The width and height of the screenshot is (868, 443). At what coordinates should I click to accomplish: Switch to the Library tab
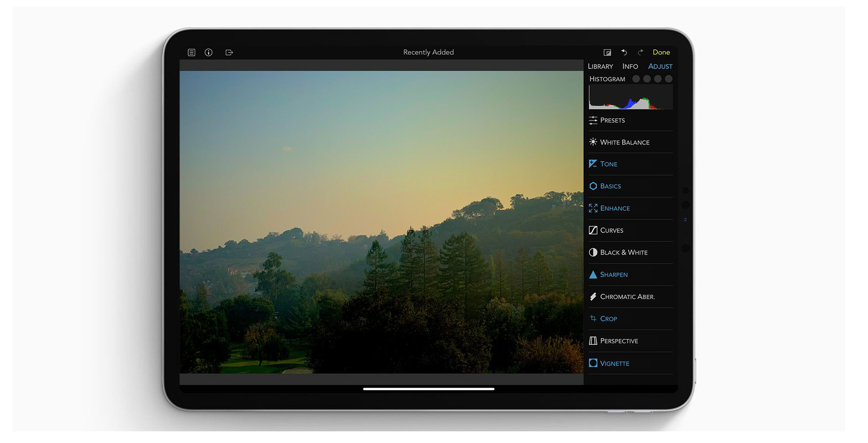coord(600,66)
